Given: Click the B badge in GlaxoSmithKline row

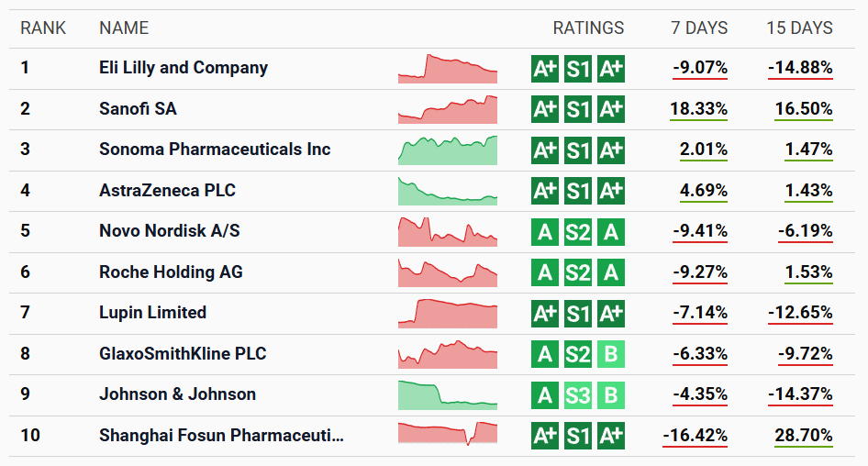Looking at the screenshot, I should (x=611, y=354).
